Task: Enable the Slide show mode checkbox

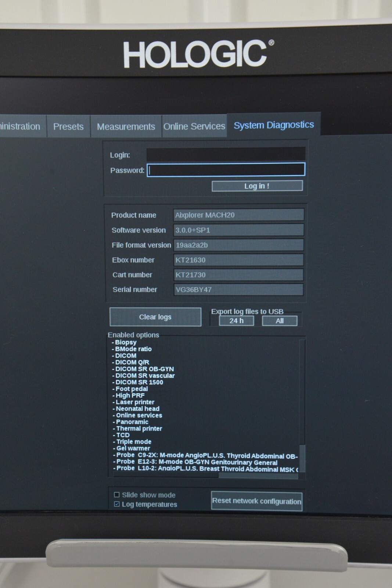Action: pyautogui.click(x=117, y=495)
